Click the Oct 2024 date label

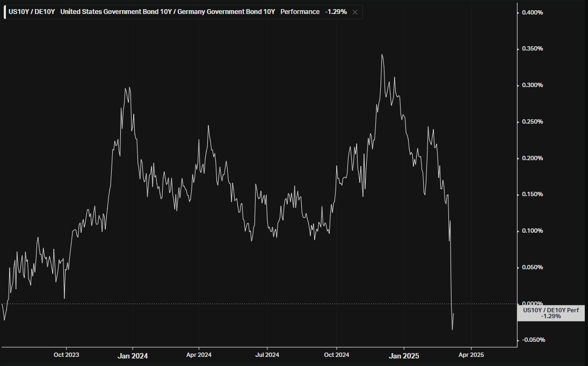tap(336, 355)
